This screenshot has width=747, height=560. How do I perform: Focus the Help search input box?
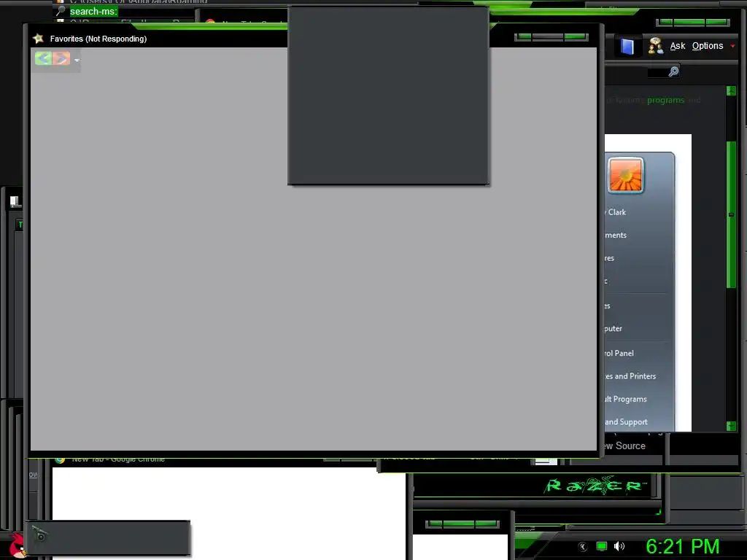click(657, 72)
